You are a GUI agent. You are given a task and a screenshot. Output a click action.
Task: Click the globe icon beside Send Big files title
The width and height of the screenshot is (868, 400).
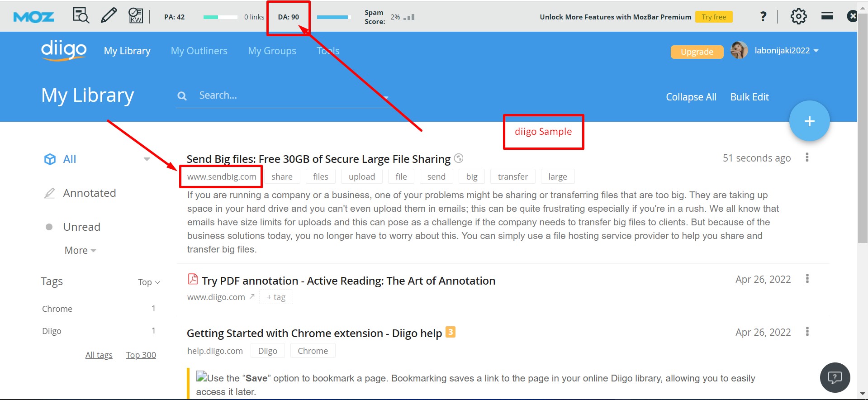[459, 158]
